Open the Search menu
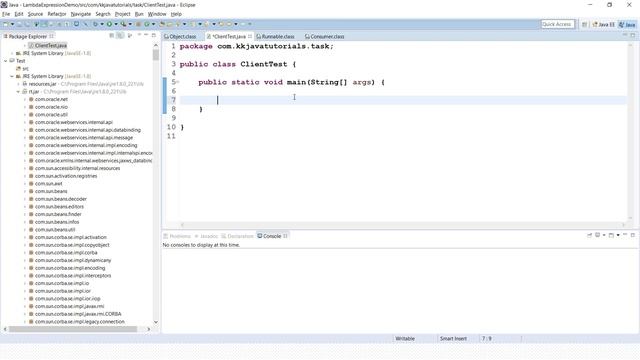Image resolution: width=640 pixels, height=360 pixels. (x=103, y=14)
